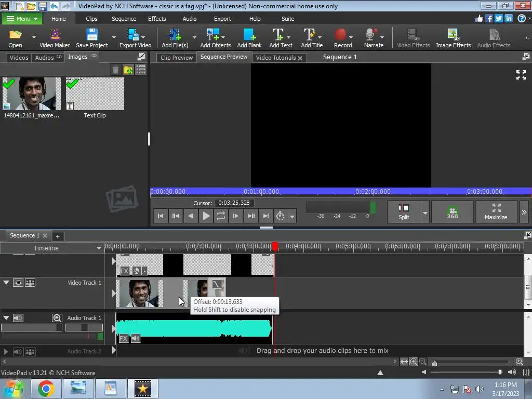Switch to the Clip Preview tab
The height and width of the screenshot is (399, 532).
coord(177,58)
